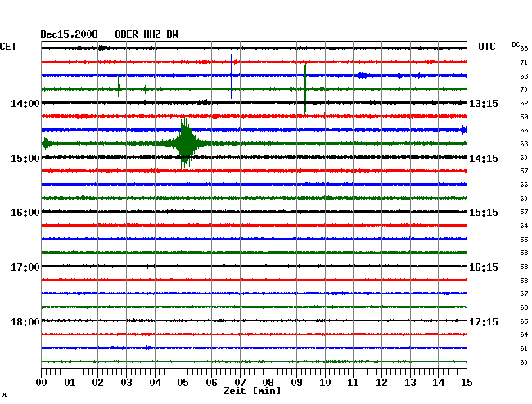Click the "16:15" UTC time label
Image resolution: width=532 pixels, height=404 pixels.
pos(484,267)
